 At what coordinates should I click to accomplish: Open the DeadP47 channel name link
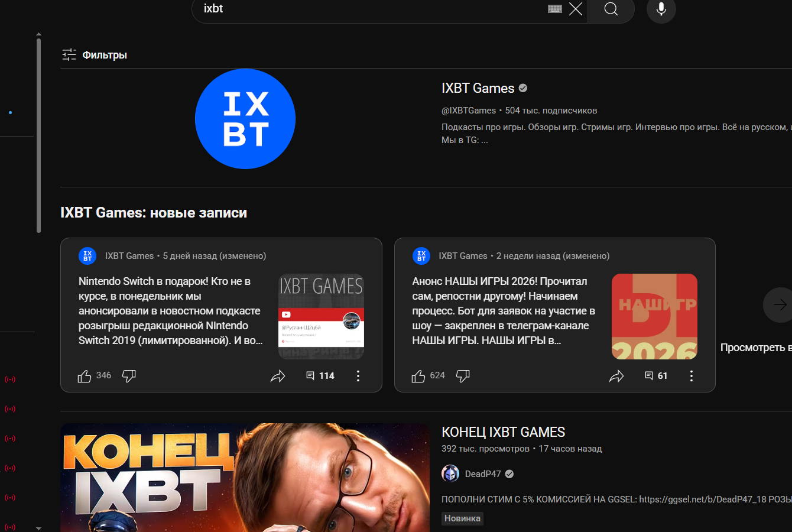click(x=483, y=474)
